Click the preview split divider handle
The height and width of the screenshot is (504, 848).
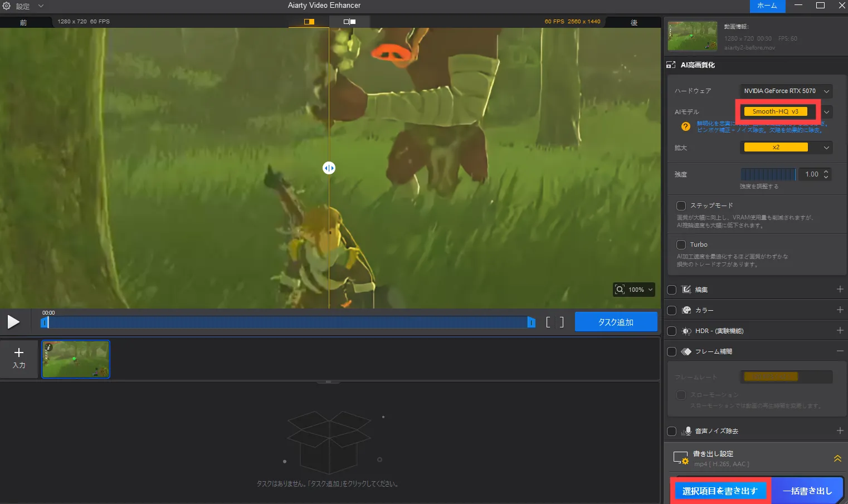pos(329,168)
